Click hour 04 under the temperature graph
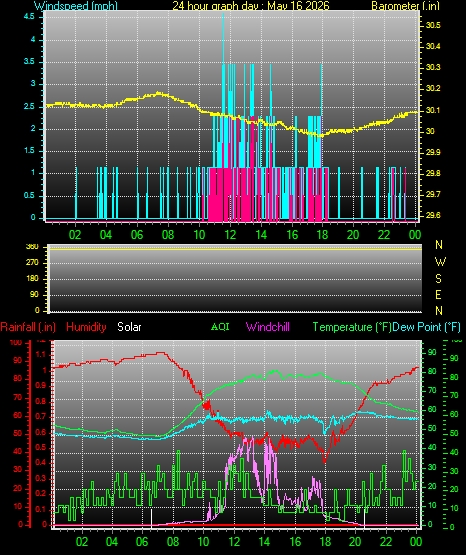This screenshot has height=555, width=466. (x=112, y=542)
